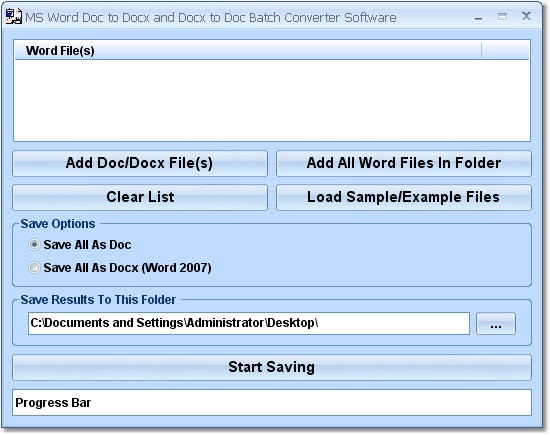Load Sample/Example Files
Screen dimensions: 550x435
(404, 198)
